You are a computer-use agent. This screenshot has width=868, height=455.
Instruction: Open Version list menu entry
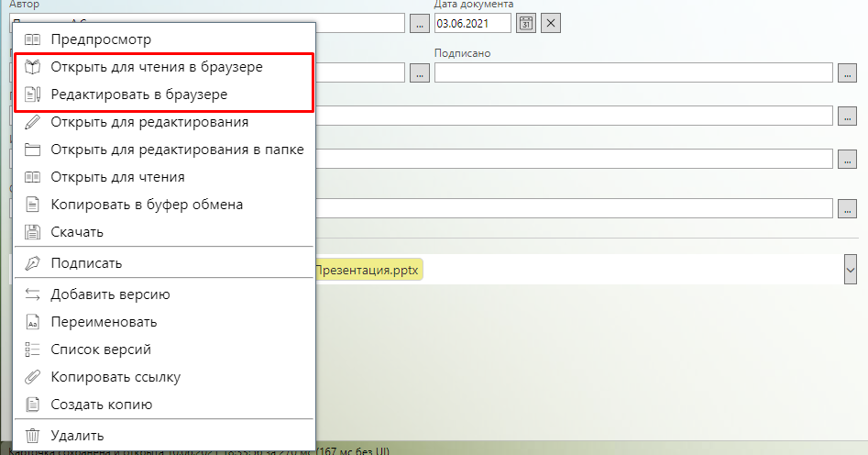coord(101,350)
